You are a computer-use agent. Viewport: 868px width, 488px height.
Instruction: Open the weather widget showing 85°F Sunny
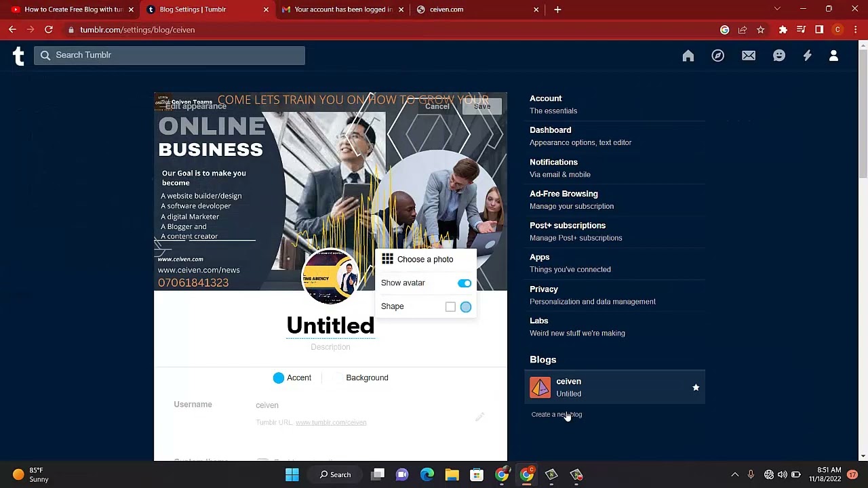pos(31,474)
